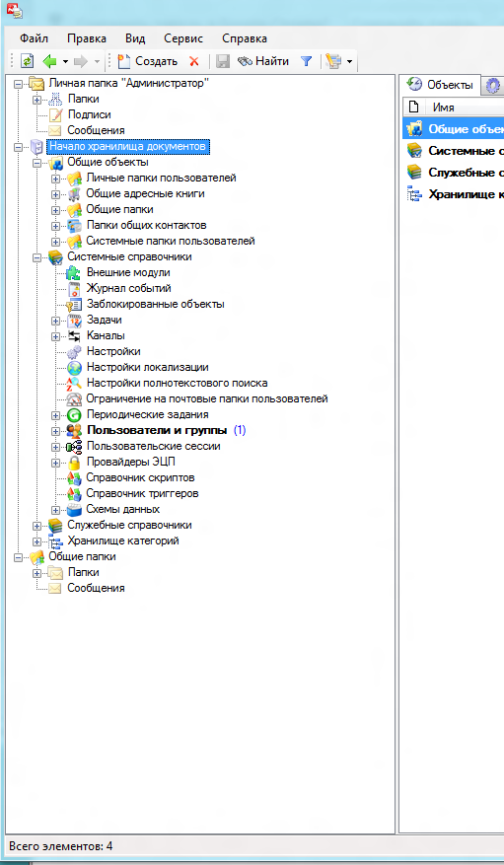Expand the Пользователи и группы node
The image size is (504, 865).
55,431
